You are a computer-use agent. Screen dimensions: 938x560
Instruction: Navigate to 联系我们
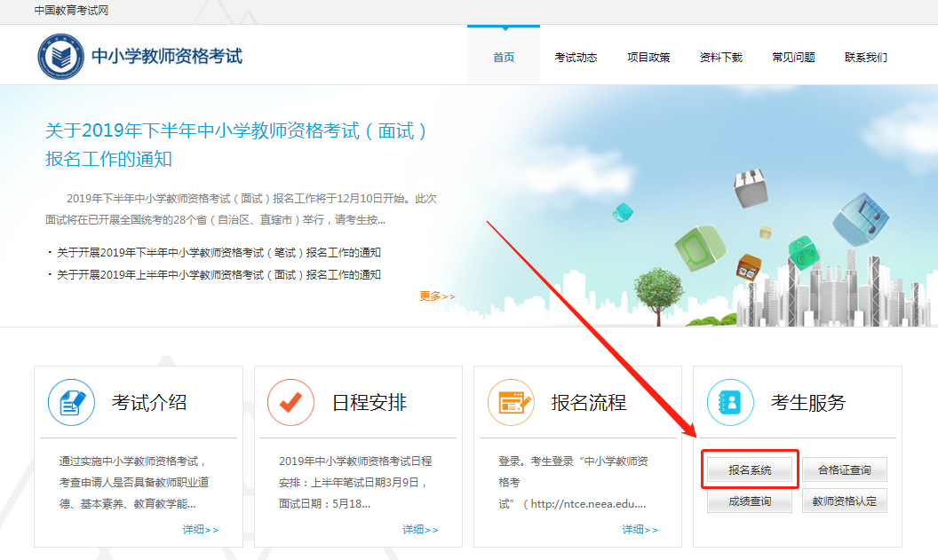865,58
